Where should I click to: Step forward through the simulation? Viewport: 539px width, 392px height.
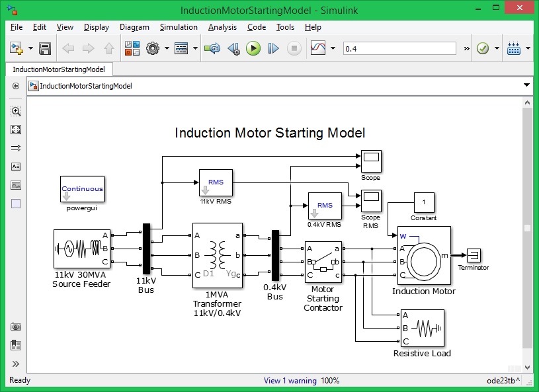pyautogui.click(x=272, y=48)
